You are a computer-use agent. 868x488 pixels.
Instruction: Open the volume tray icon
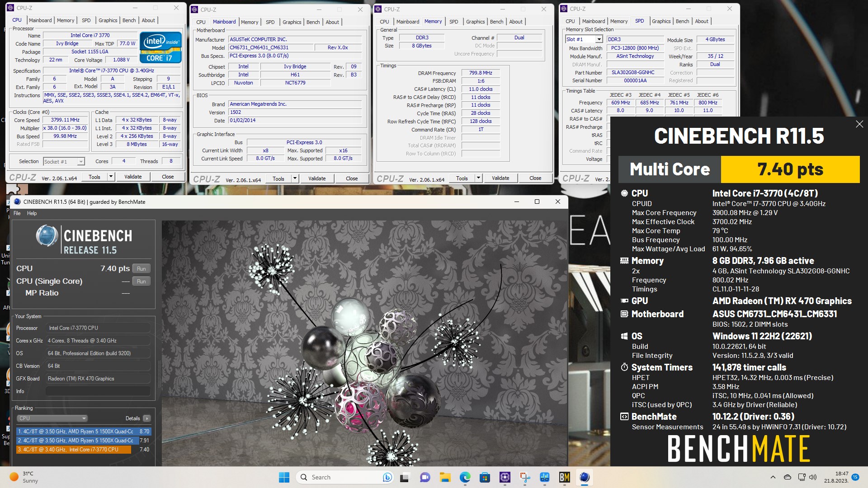(x=813, y=477)
